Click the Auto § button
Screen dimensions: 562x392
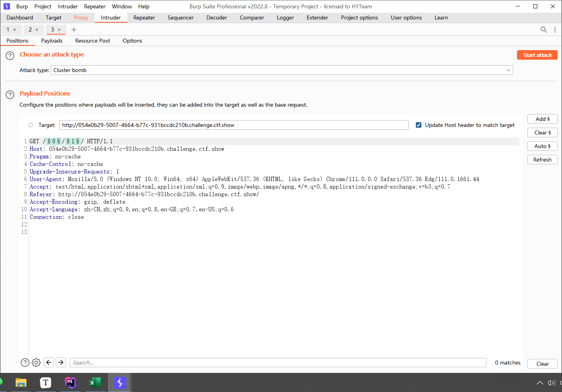point(542,146)
